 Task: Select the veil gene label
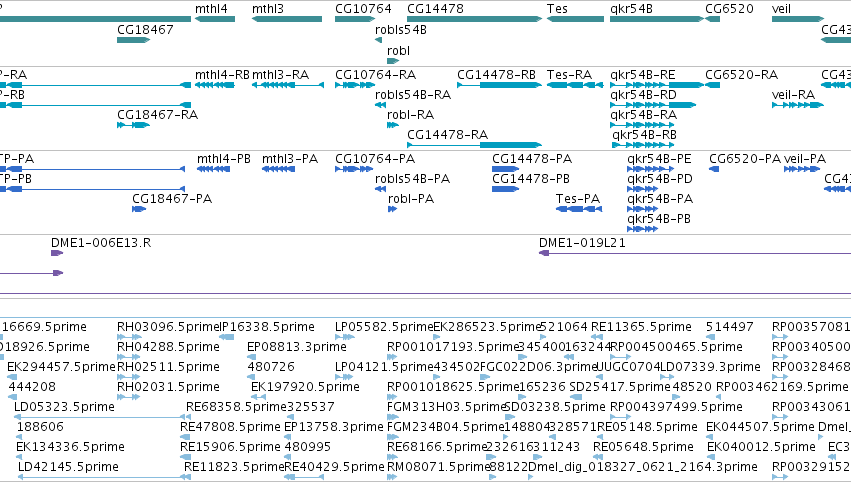(781, 9)
